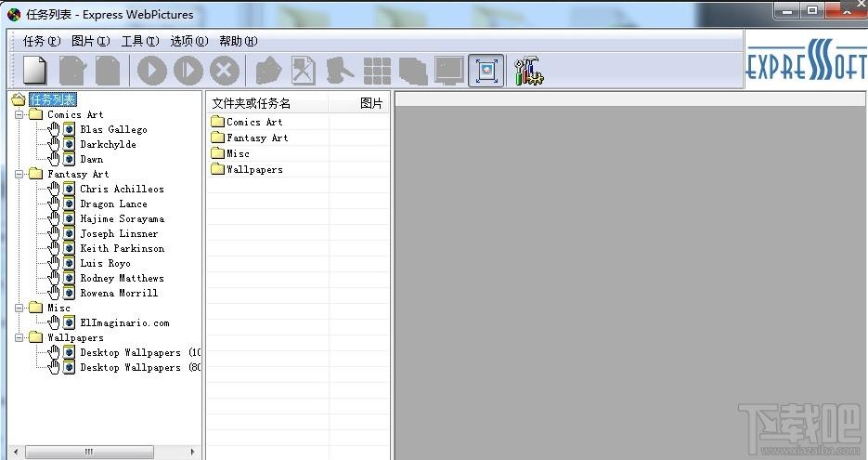Click the tree scrollbar left arrow

pyautogui.click(x=16, y=452)
